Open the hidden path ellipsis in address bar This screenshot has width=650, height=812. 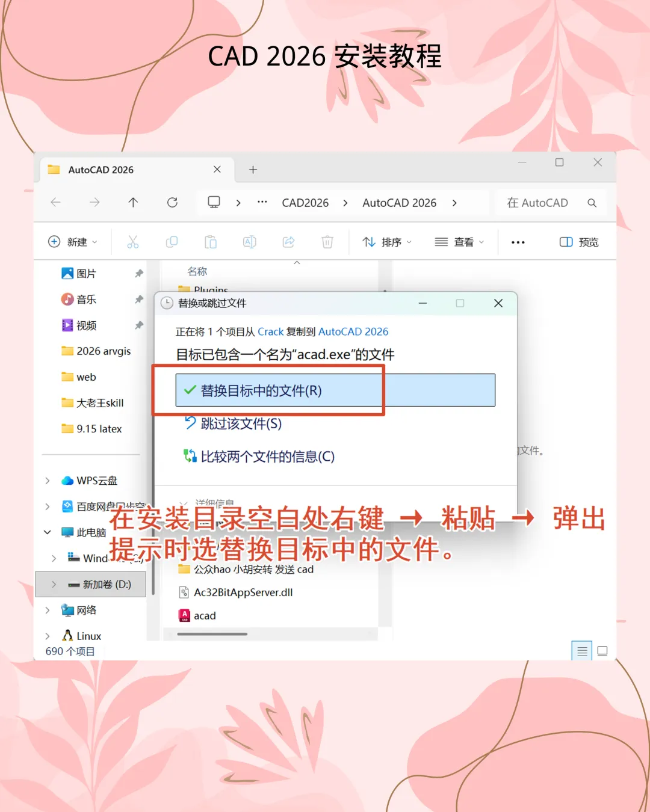(262, 202)
